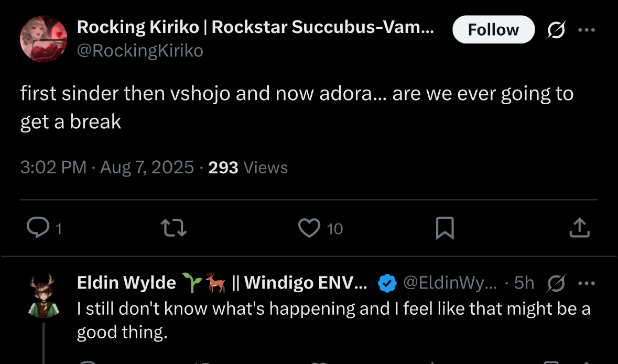The width and height of the screenshot is (618, 364).
Task: Click the 3:02 PM Aug 7, 2025 timestamp
Action: pos(107,168)
